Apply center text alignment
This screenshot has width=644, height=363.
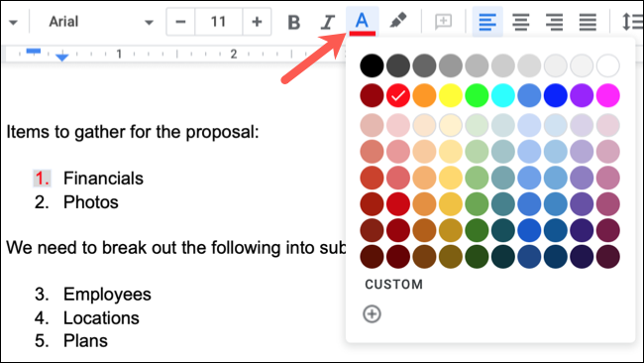(521, 22)
